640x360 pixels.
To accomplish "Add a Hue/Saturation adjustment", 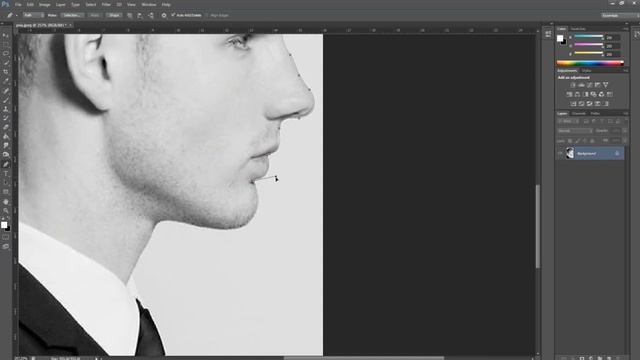I will [569, 94].
